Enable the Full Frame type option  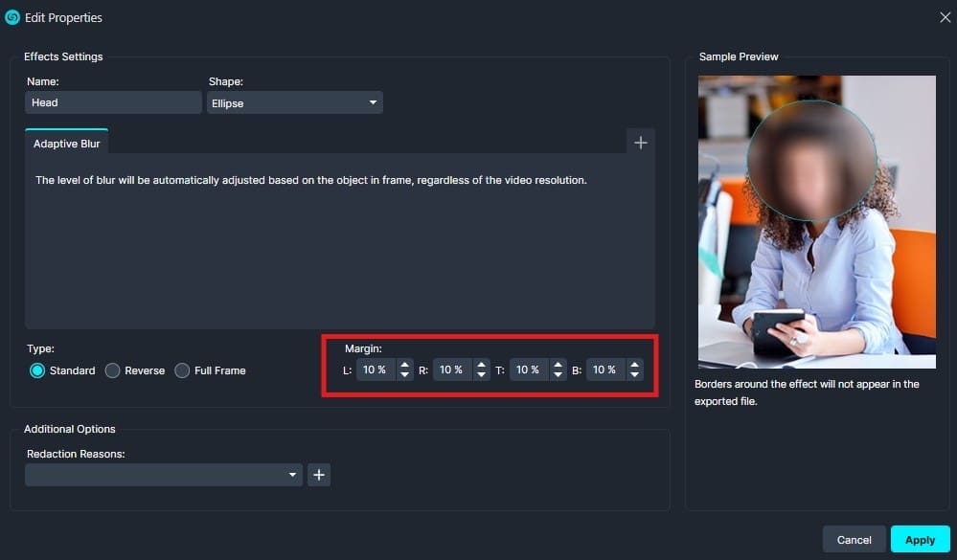point(182,370)
